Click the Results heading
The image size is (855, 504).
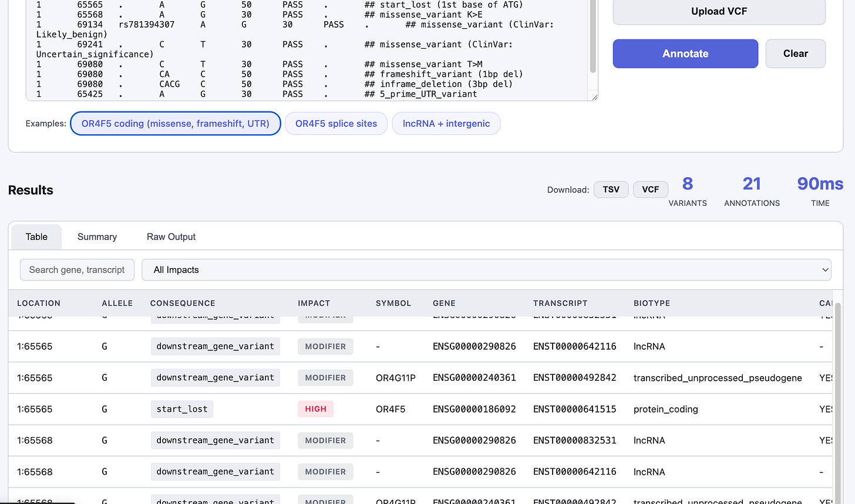coord(31,190)
